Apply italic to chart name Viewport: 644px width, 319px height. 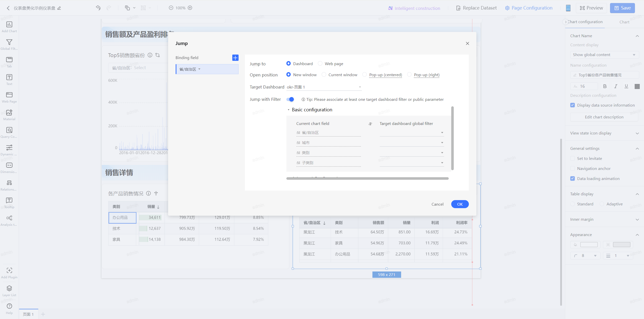(616, 86)
